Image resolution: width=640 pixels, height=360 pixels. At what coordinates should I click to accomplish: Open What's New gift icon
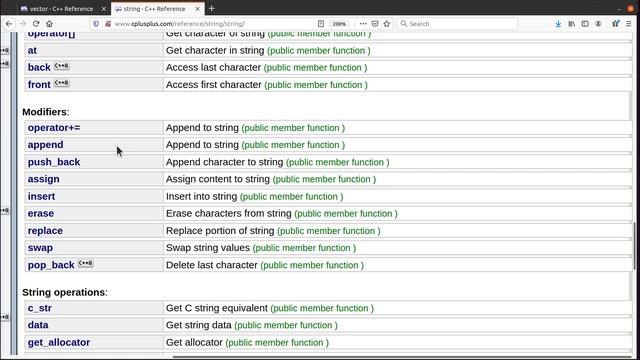pos(616,24)
